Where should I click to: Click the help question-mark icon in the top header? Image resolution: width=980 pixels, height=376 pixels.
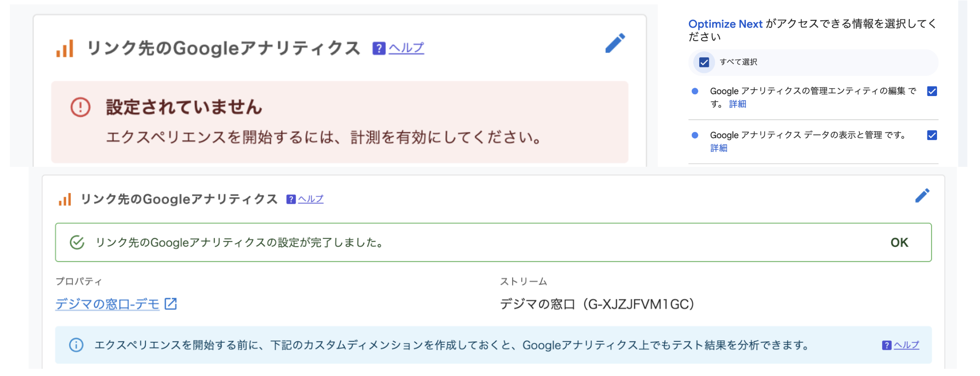coord(379,48)
